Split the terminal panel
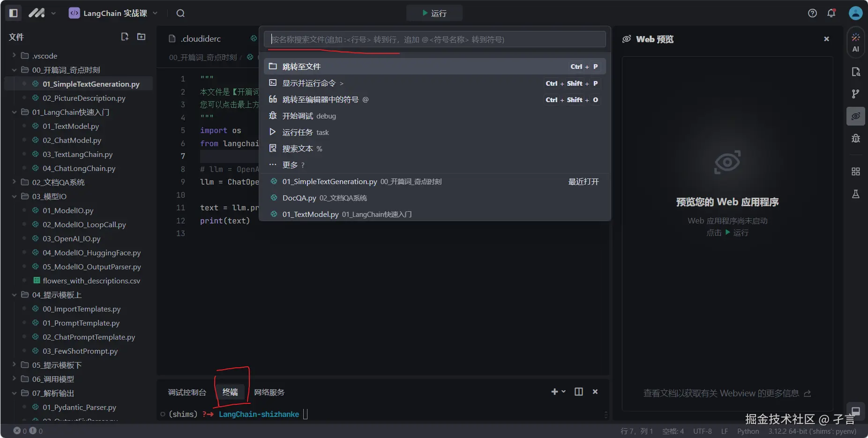868x438 pixels. pos(578,392)
